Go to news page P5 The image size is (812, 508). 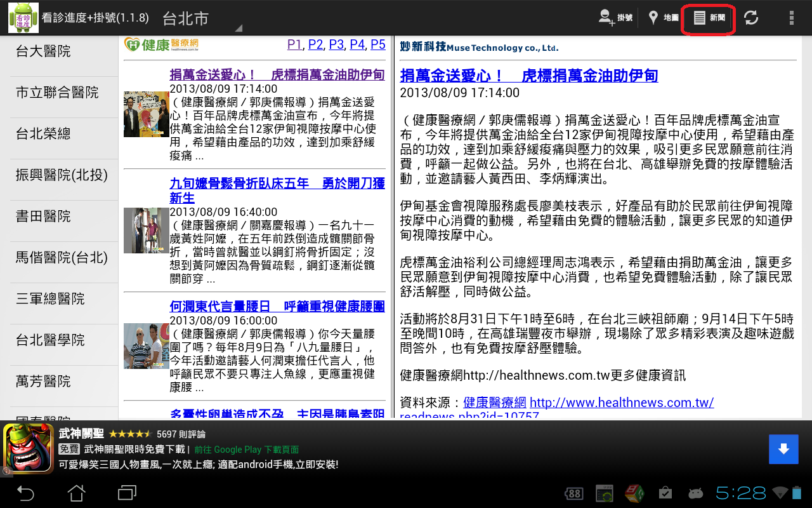point(378,44)
